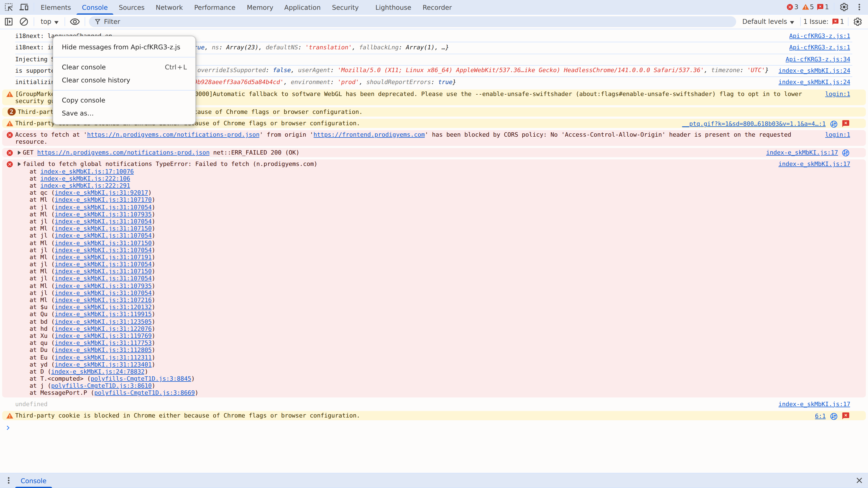
Task: Toggle the device toolbar icon
Action: click(x=24, y=7)
